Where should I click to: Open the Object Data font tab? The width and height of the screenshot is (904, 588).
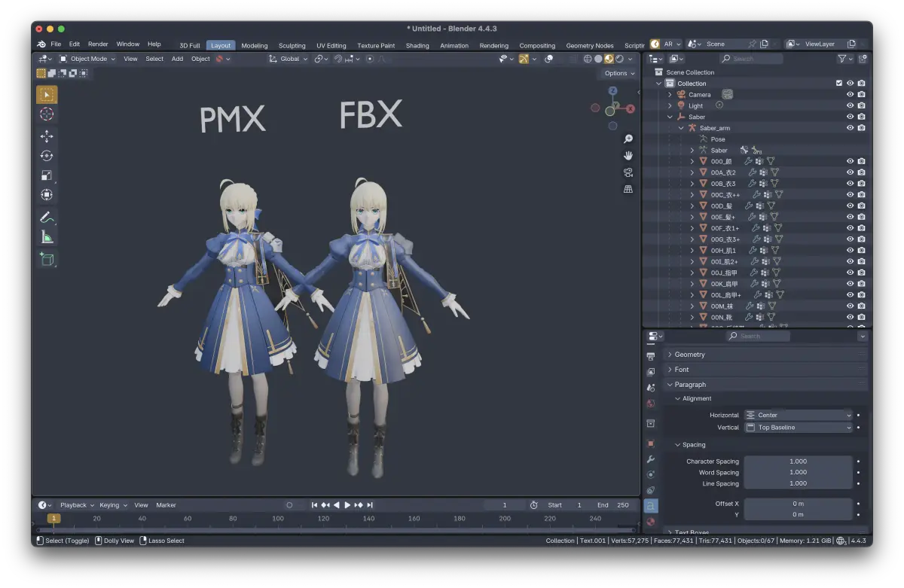[x=651, y=505]
